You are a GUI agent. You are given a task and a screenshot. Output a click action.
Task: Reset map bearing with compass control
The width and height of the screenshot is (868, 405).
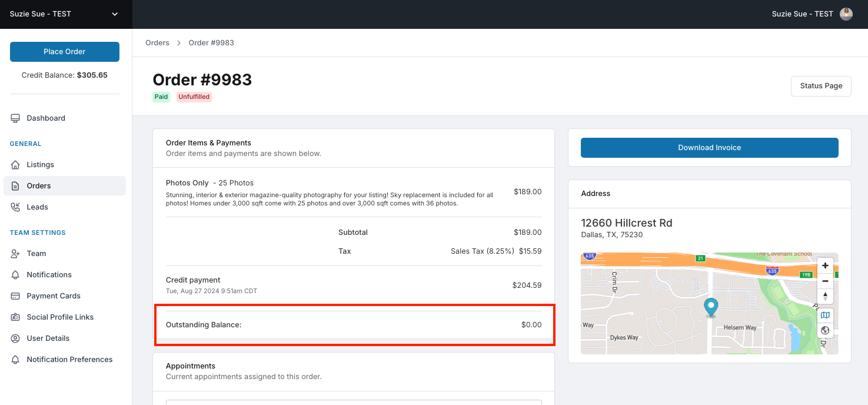click(825, 296)
